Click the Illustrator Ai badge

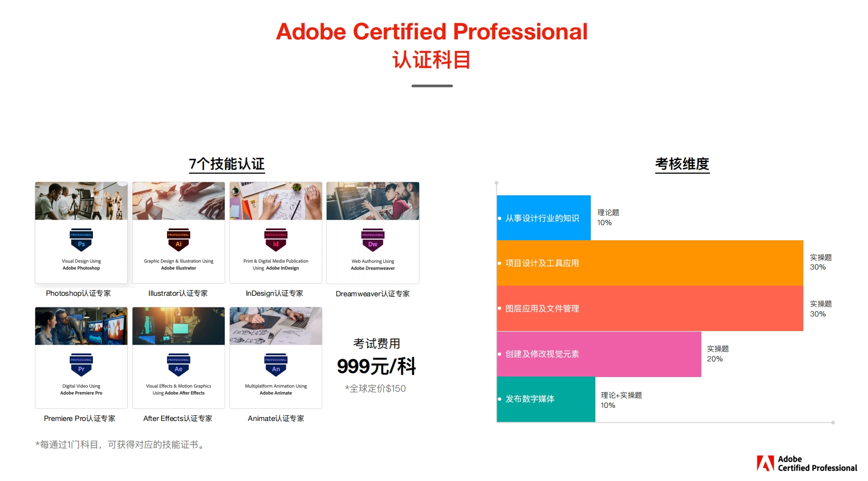point(178,241)
